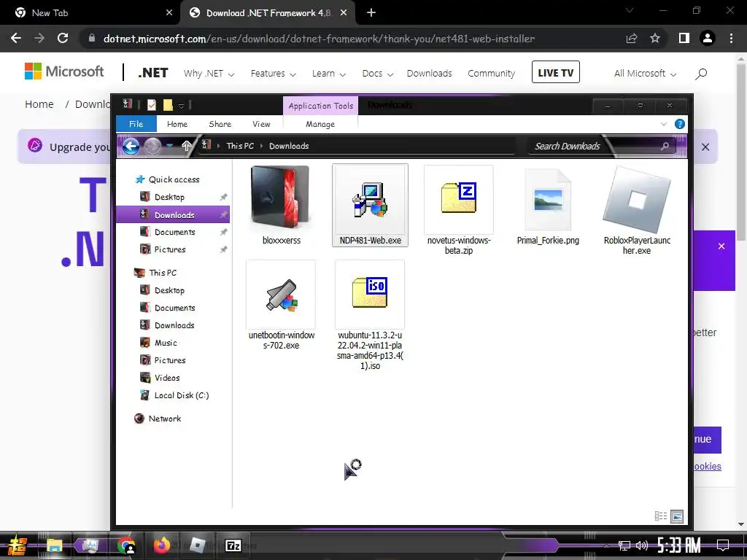This screenshot has height=560, width=747.
Task: Click the New Folder quick access icon
Action: point(168,105)
